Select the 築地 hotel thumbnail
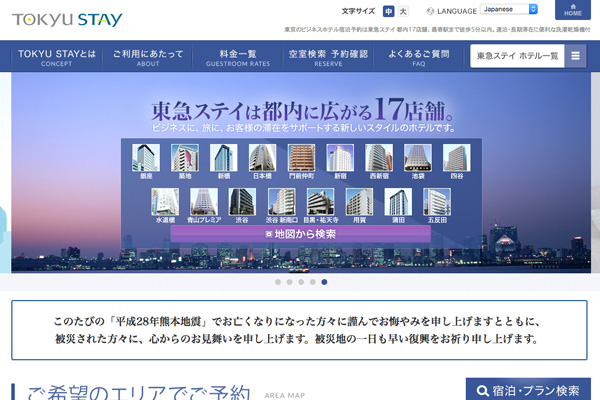Screen dimensions: 600x400 click(x=185, y=158)
